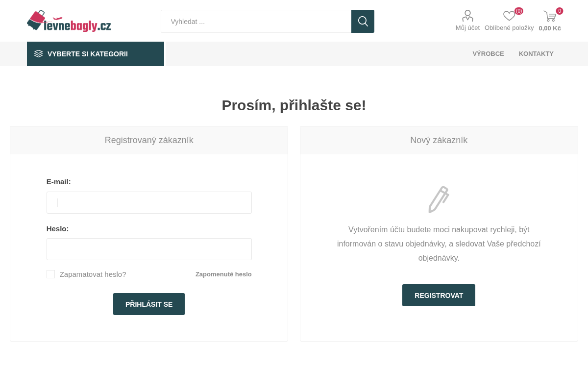Tick the Zapamatovat heslo checkbox
Screen dimensions: 588x392
pos(50,274)
